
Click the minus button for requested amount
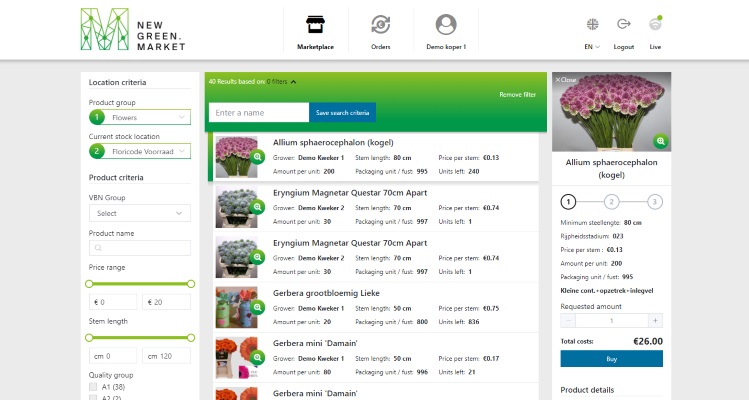pos(568,321)
